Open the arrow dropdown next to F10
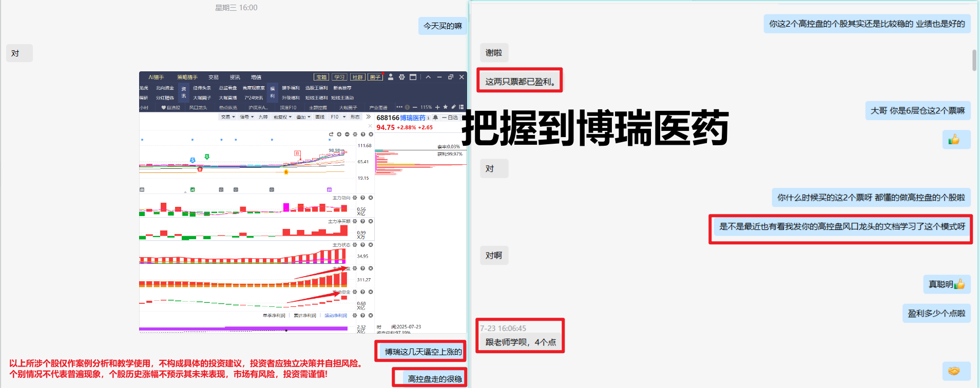980x388 pixels. 344,117
